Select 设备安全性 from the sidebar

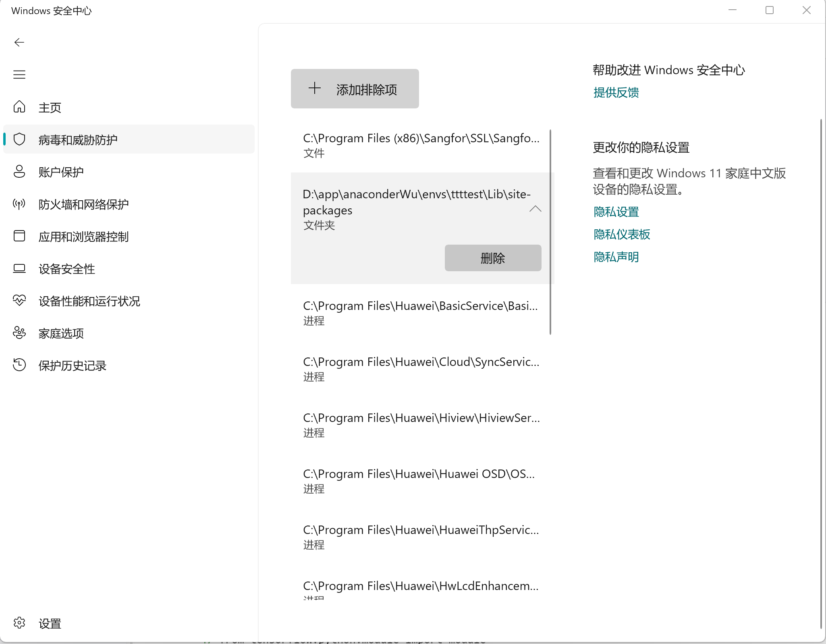coord(66,269)
